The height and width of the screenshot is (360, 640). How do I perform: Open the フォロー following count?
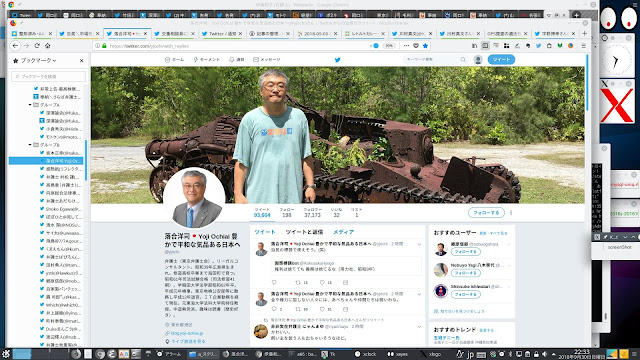click(x=287, y=212)
